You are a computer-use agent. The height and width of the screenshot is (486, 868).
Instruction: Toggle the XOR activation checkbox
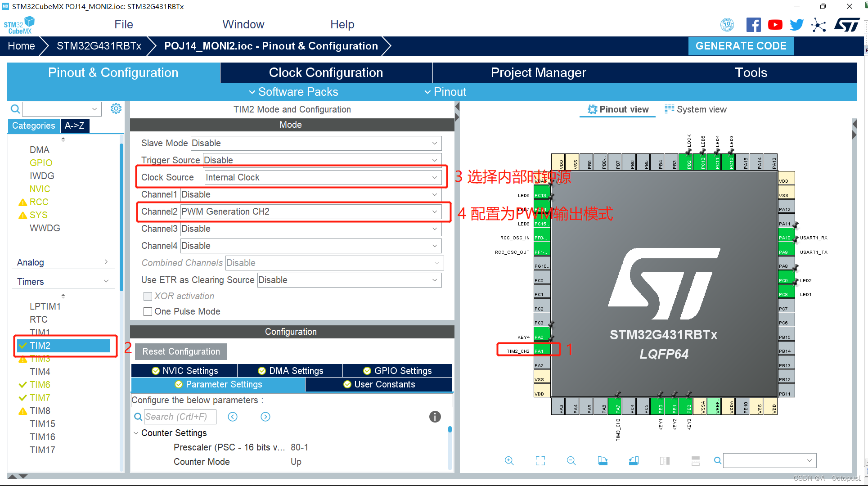point(147,297)
